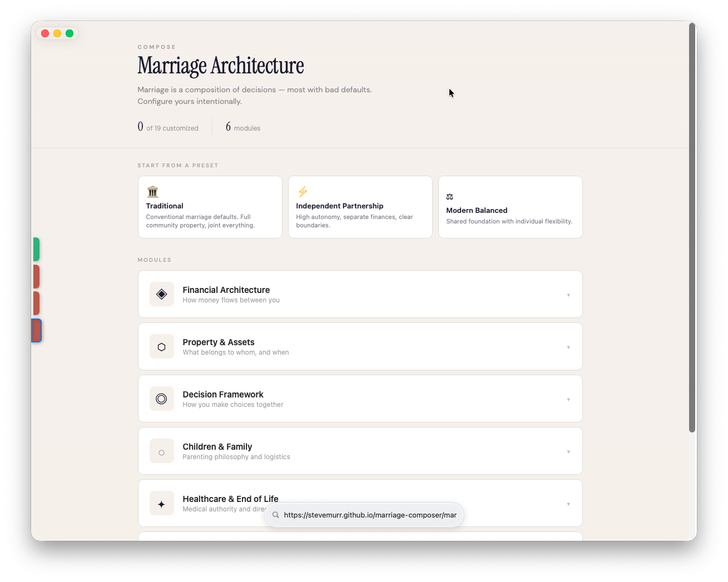Click the hexagon icon beside Property & Assets
Image resolution: width=728 pixels, height=582 pixels.
pyautogui.click(x=161, y=346)
